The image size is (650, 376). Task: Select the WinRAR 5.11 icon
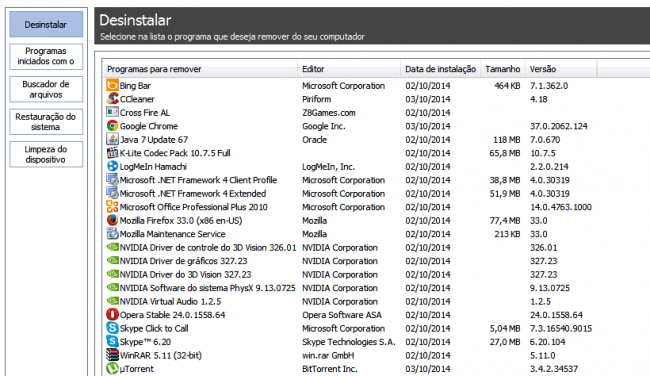pos(112,355)
